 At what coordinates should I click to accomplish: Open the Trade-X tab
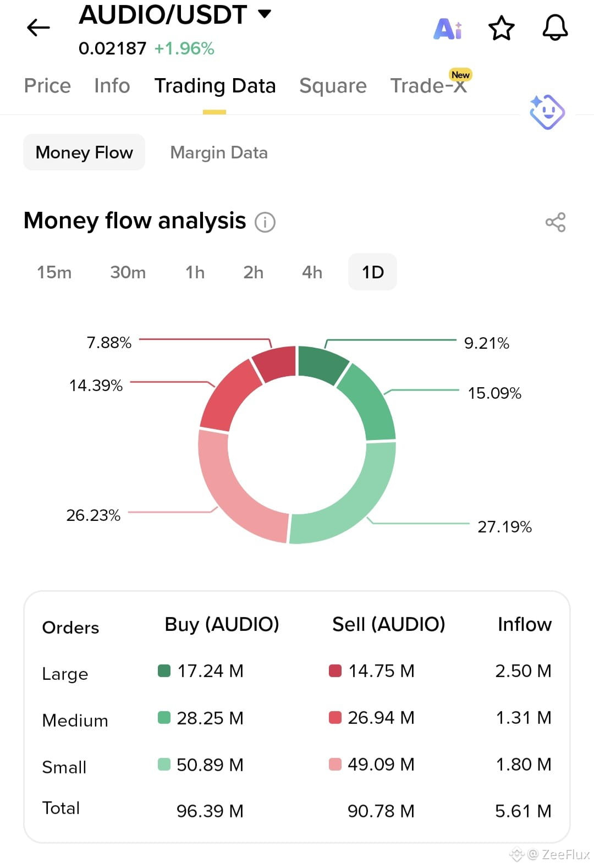pos(429,86)
